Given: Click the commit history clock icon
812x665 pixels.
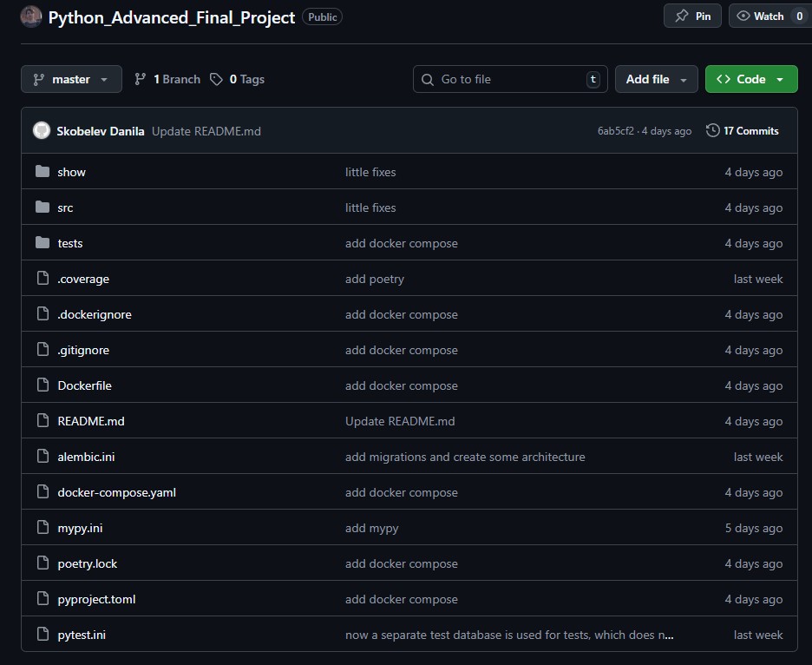Looking at the screenshot, I should (x=713, y=131).
